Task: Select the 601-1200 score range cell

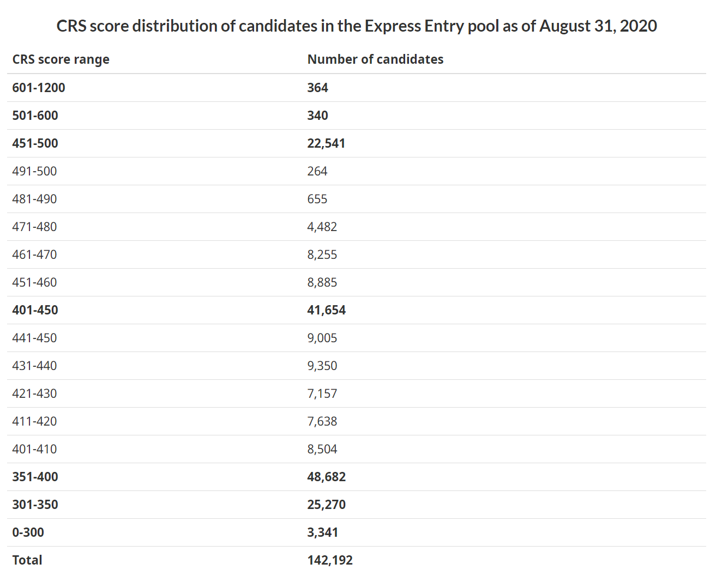Action: tap(39, 88)
